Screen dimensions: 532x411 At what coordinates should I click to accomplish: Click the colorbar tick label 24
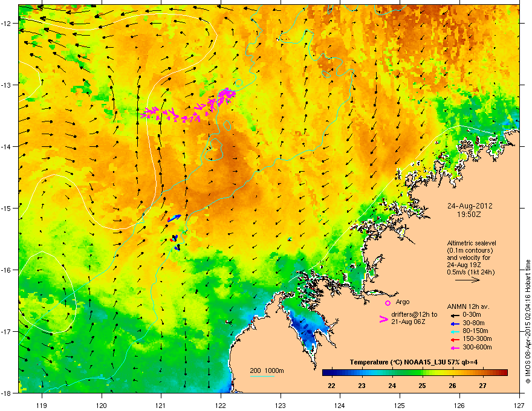392,386
